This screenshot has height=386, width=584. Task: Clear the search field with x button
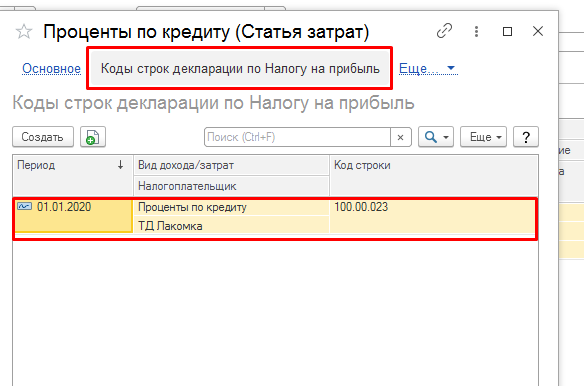(x=401, y=137)
